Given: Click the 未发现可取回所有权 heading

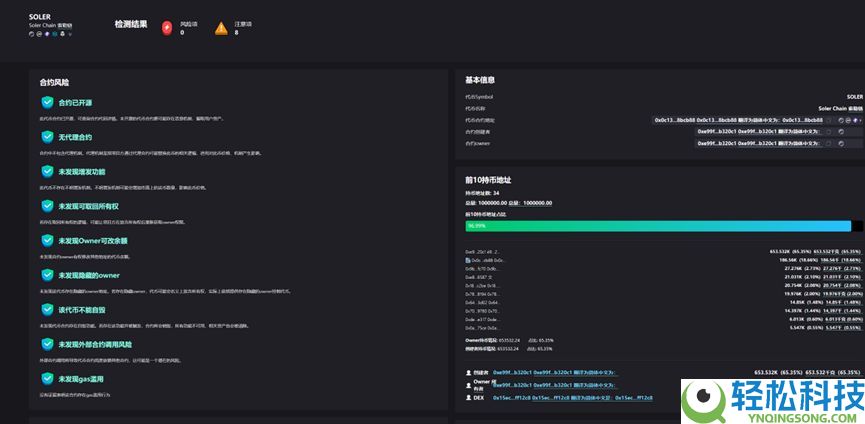Looking at the screenshot, I should click(x=89, y=206).
